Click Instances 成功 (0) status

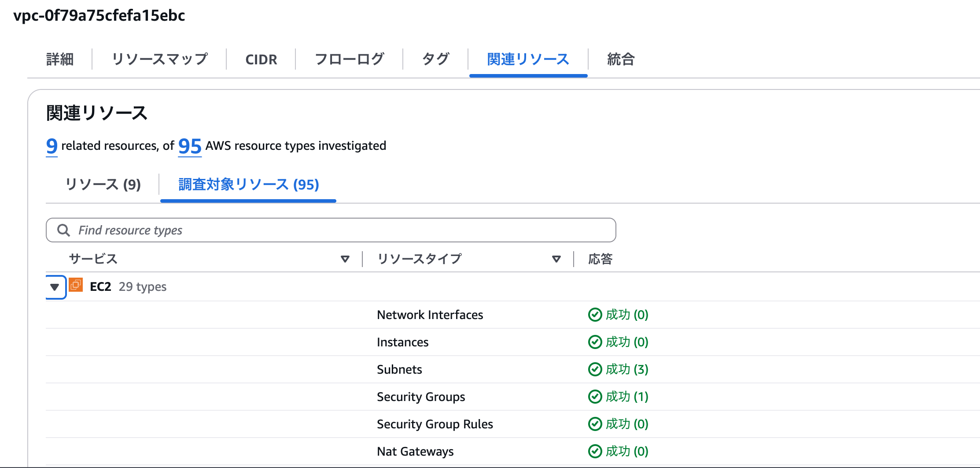pyautogui.click(x=618, y=342)
